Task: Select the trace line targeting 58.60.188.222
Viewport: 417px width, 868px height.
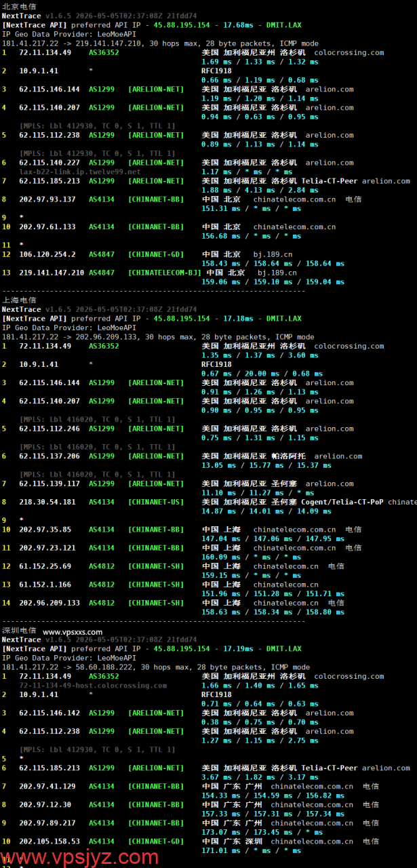Action: [156, 667]
